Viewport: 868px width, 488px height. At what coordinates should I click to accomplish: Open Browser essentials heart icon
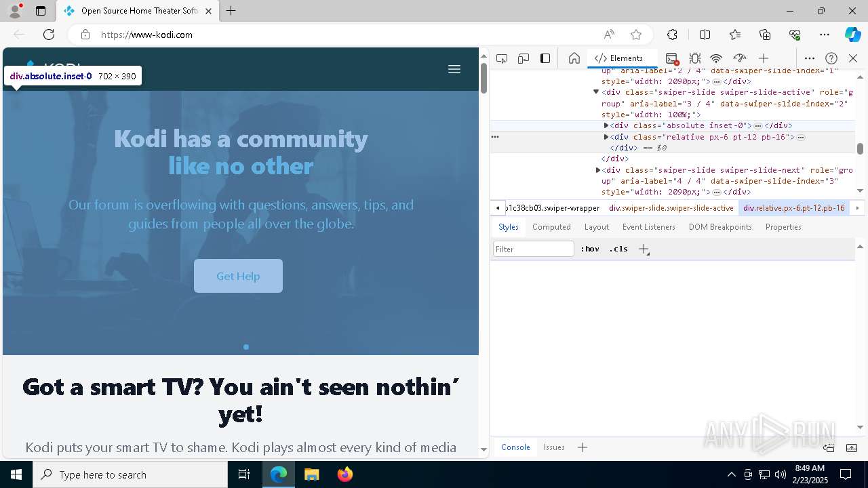point(795,35)
